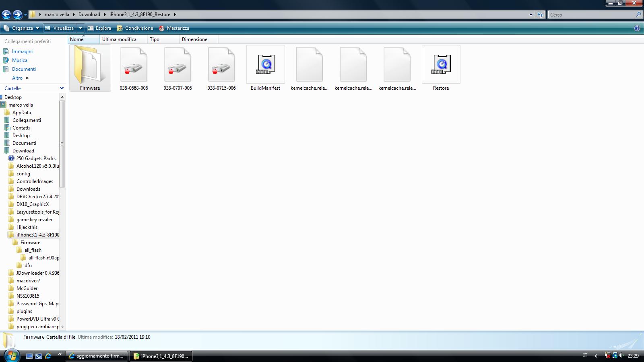
Task: Click the Windows Start orb
Action: [11, 356]
